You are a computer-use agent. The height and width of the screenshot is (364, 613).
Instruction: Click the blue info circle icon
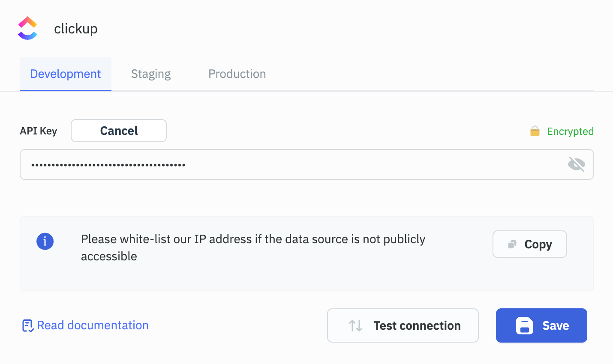point(45,241)
